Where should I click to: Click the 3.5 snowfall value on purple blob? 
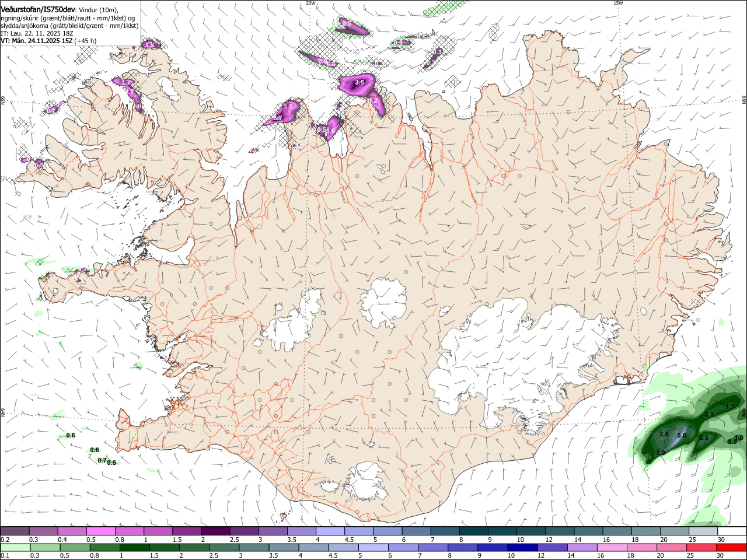tap(359, 83)
